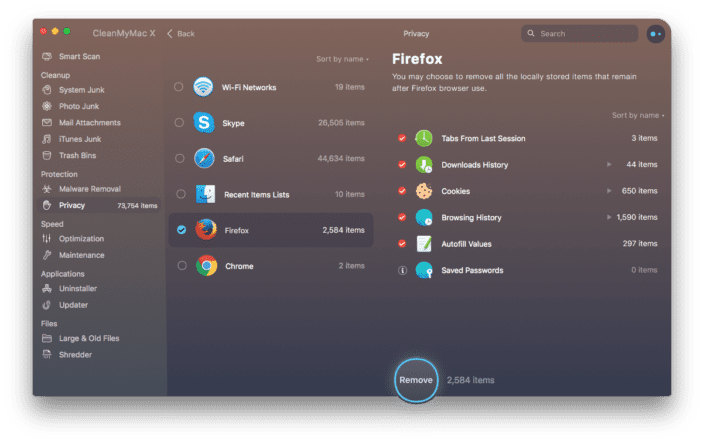704x443 pixels.
Task: Click the Autofill Values notepad icon
Action: click(424, 244)
